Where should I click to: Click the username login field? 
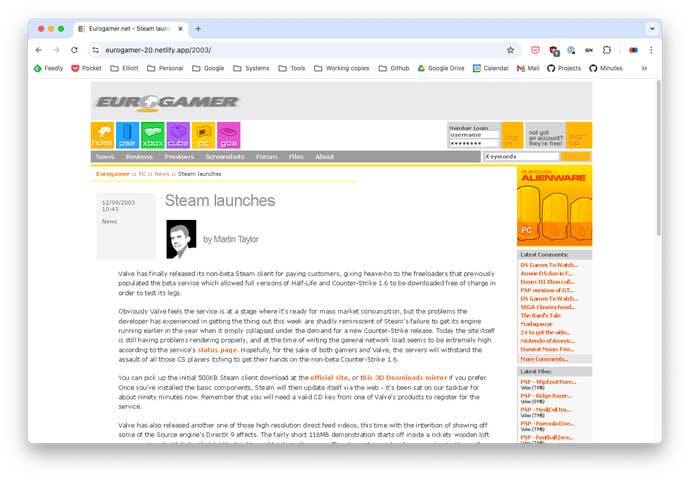pos(474,135)
